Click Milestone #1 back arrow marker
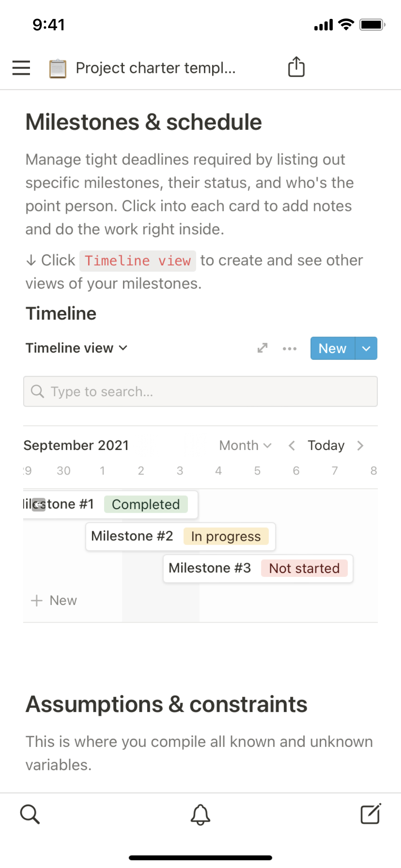 click(x=38, y=505)
